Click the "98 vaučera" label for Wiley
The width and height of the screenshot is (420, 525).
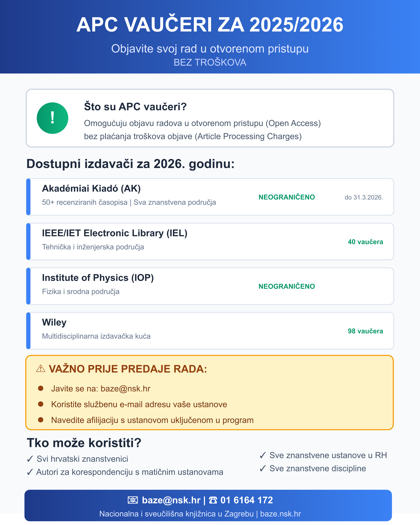pos(365,331)
